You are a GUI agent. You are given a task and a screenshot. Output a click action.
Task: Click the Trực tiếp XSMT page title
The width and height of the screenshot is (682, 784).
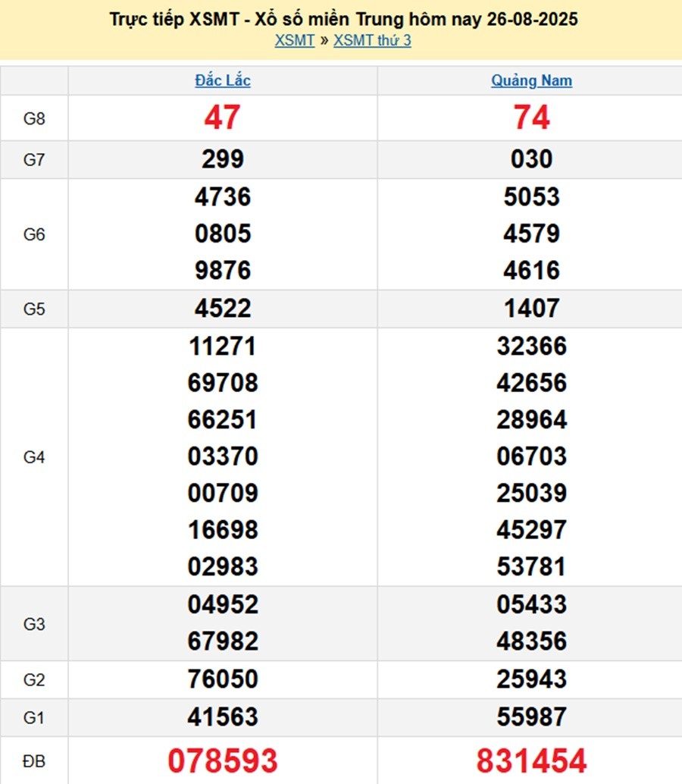tap(343, 19)
